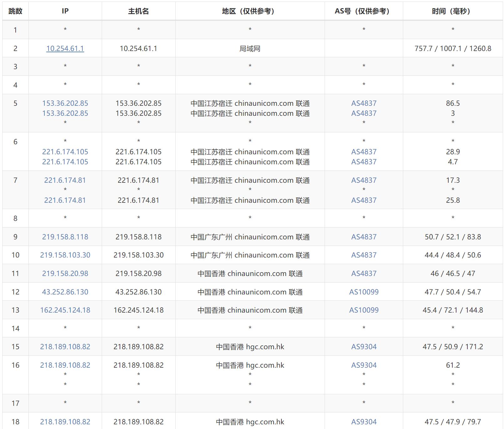Select hostname 10.254.61.1 cell

click(139, 49)
